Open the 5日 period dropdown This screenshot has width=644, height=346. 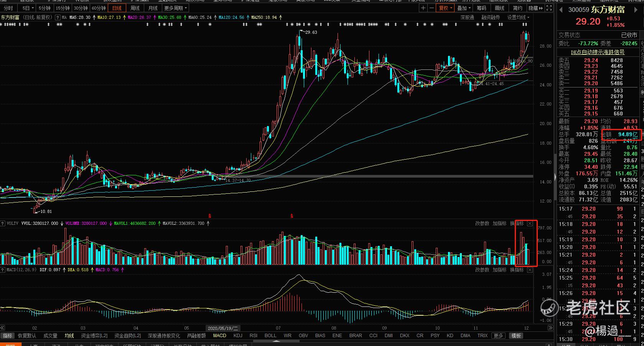tap(28, 8)
